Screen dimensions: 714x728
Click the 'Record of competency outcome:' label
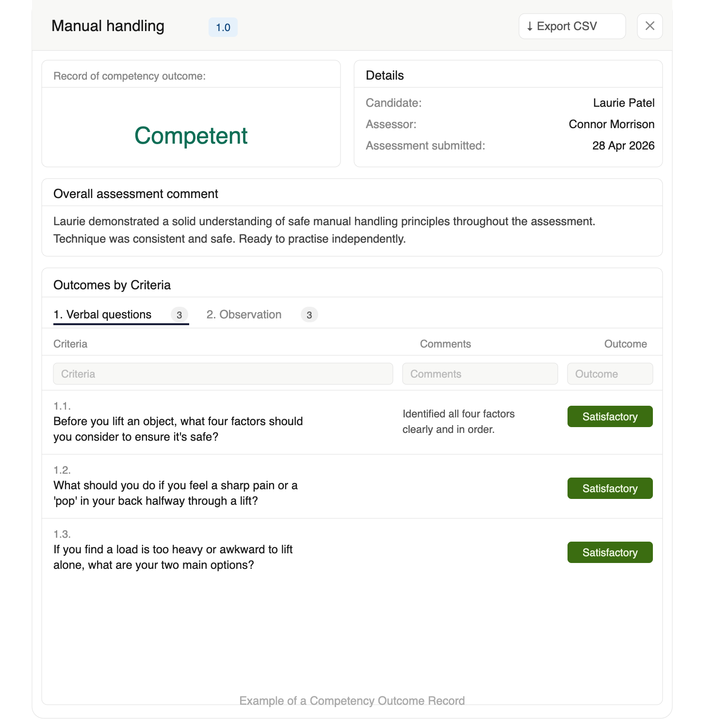coord(130,76)
